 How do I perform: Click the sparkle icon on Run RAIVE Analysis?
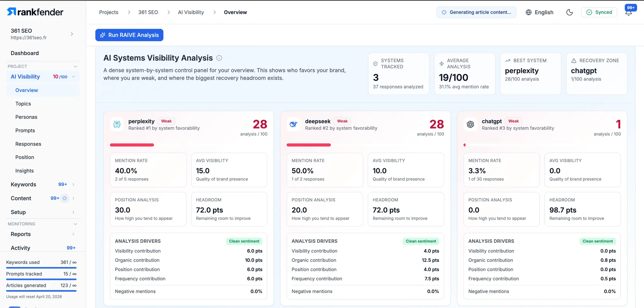pos(103,35)
